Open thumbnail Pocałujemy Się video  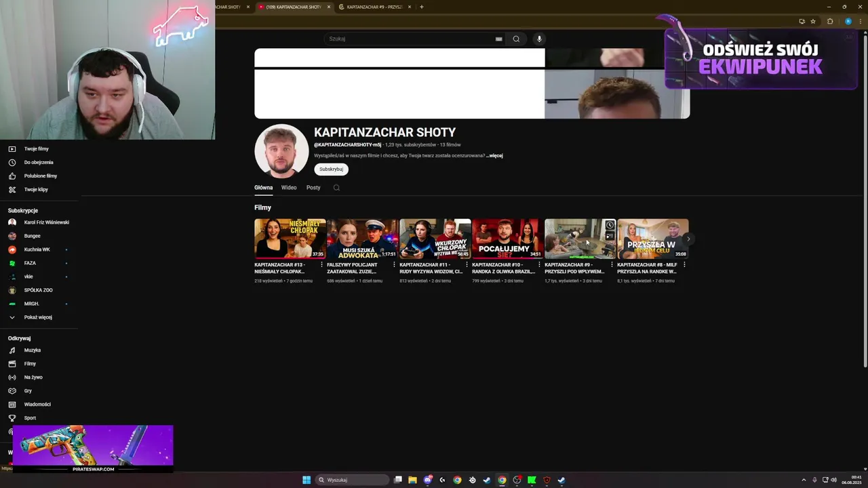(508, 239)
